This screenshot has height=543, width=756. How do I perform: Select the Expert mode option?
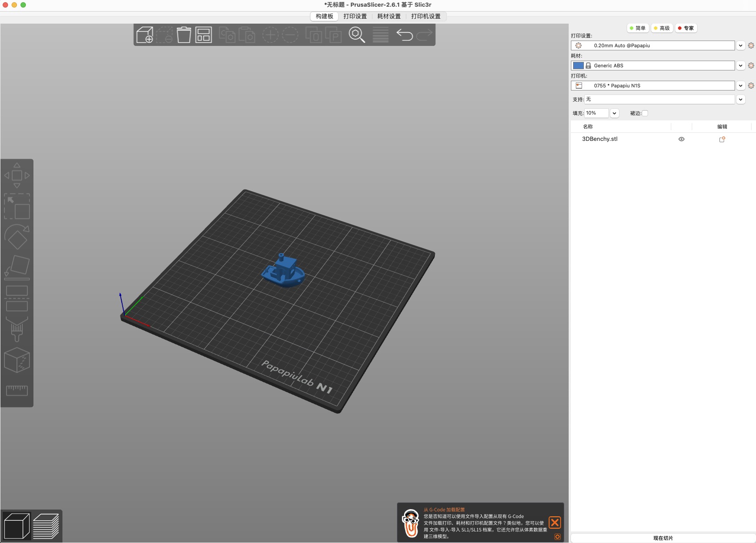686,28
